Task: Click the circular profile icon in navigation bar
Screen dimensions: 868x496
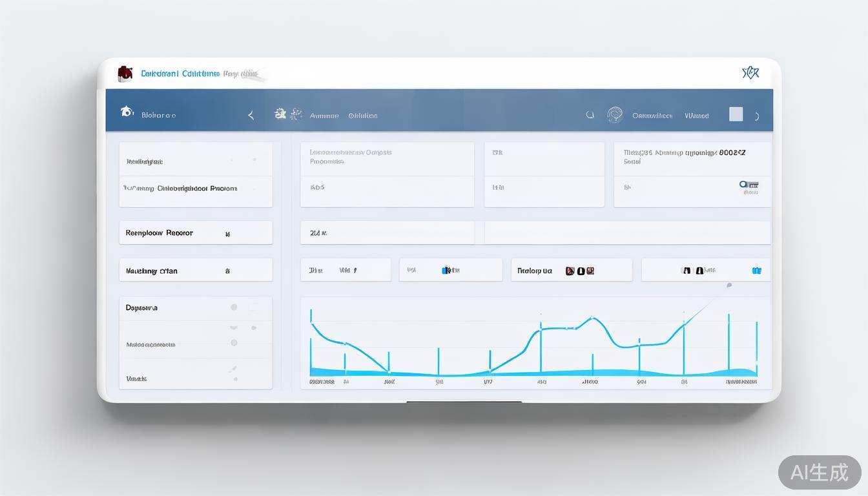Action: tap(614, 115)
